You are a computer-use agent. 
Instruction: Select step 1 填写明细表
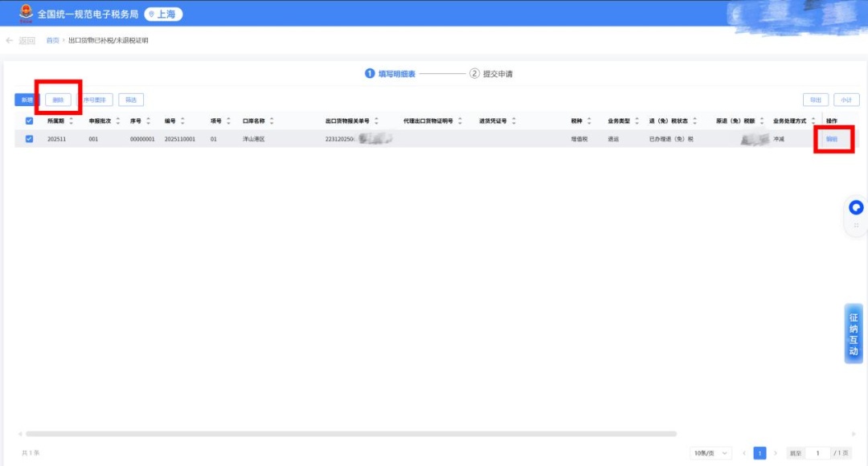click(391, 74)
